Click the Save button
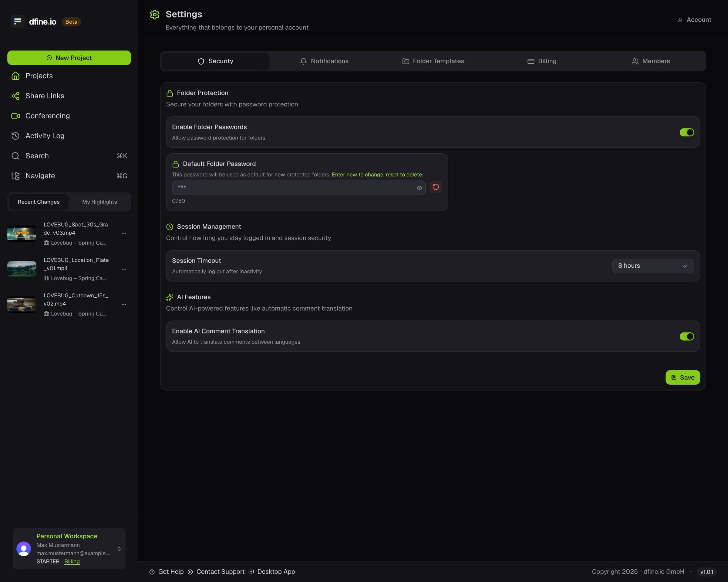This screenshot has height=582, width=728. 682,377
